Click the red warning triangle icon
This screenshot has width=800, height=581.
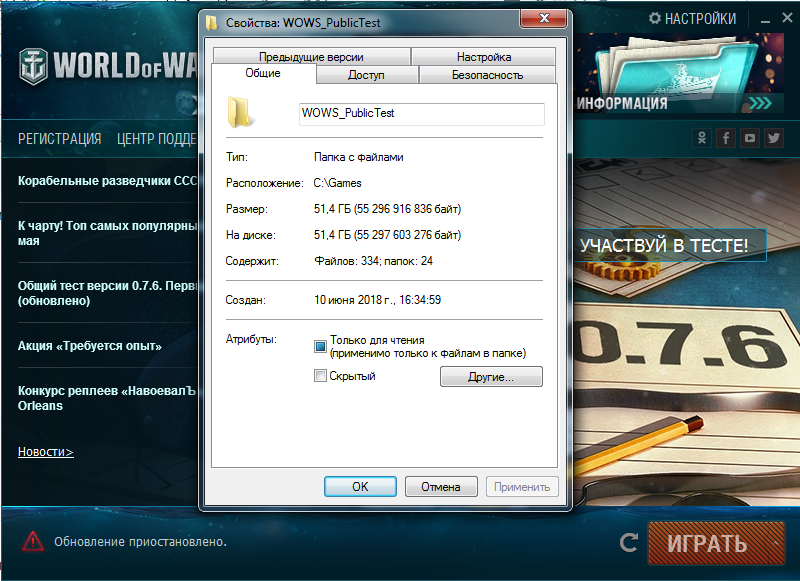click(33, 541)
